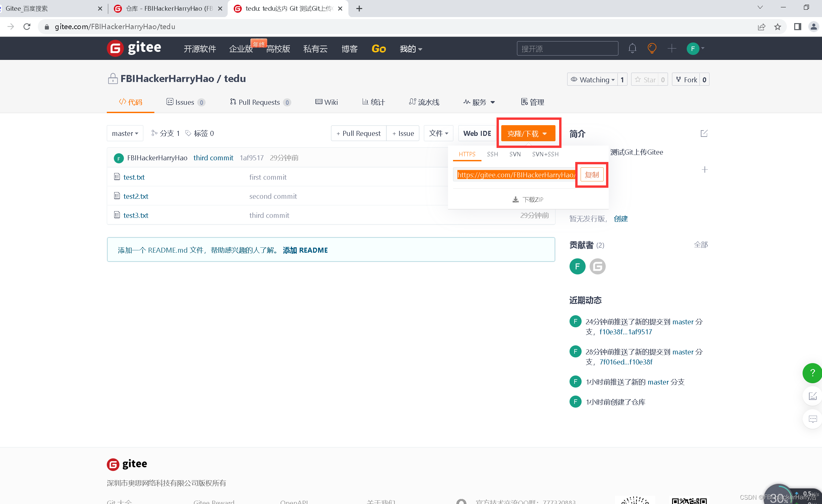Viewport: 822px width, 504px height.
Task: Select the SVN clone tab
Action: (515, 154)
